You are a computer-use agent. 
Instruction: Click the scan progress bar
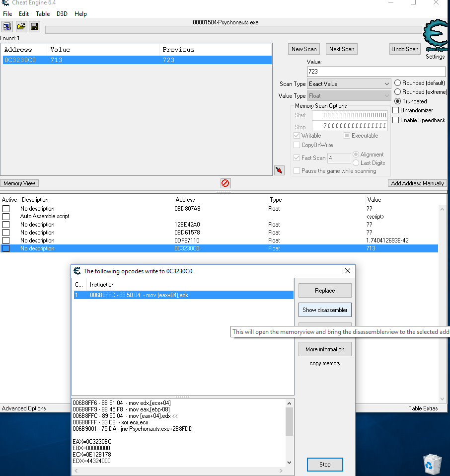233,30
